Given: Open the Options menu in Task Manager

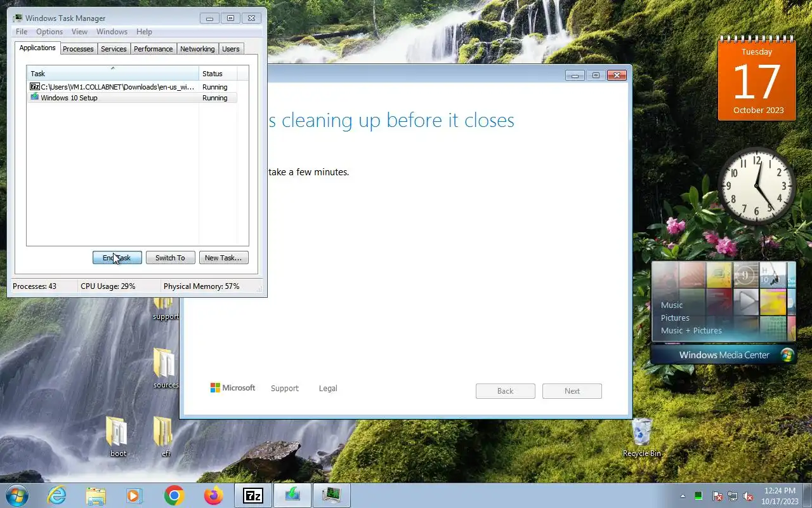Looking at the screenshot, I should coord(49,32).
